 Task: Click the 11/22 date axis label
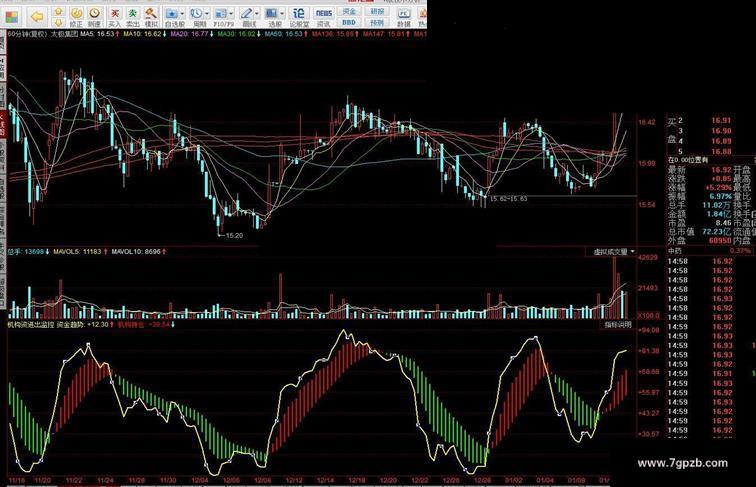74,480
